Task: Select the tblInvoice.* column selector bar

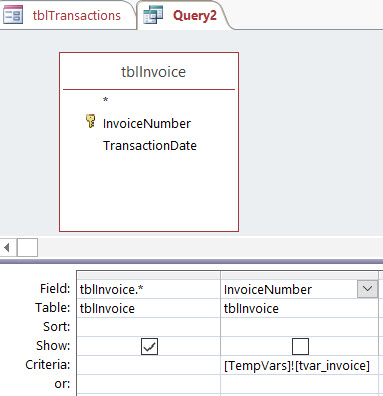Action: coord(149,275)
